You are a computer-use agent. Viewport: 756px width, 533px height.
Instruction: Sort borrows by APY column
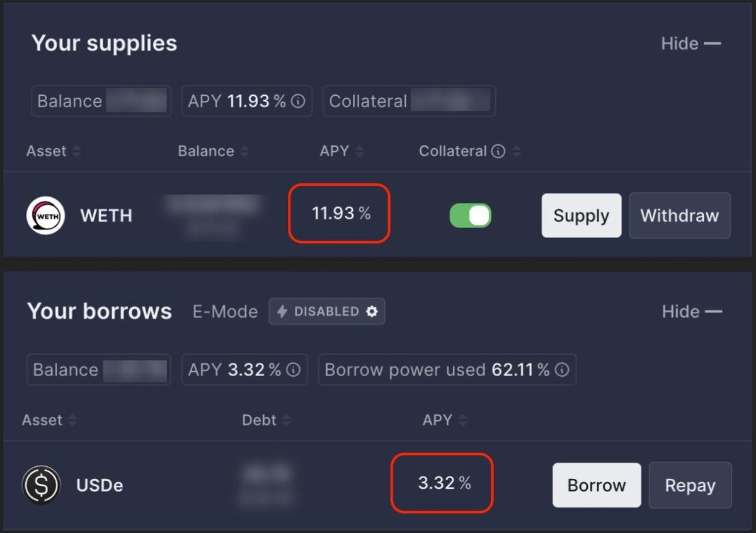point(462,420)
